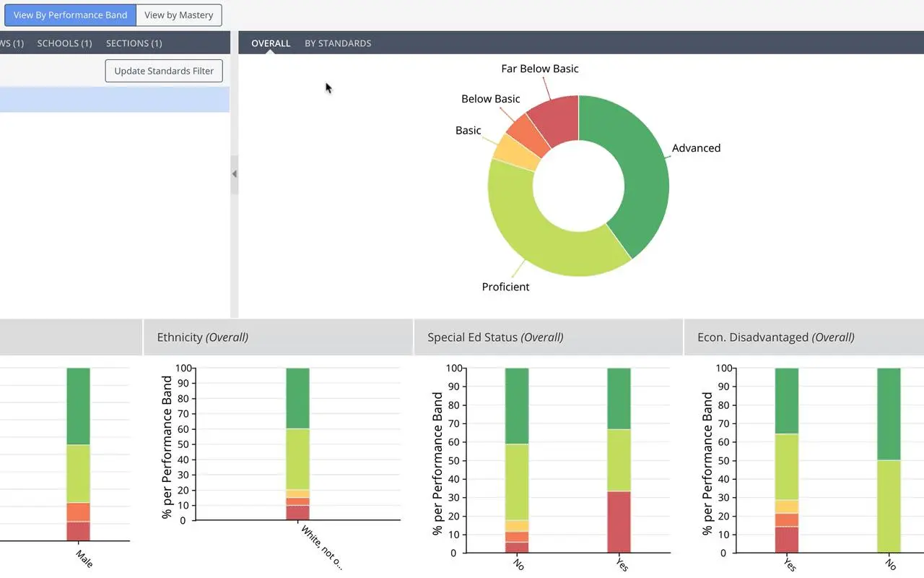
Task: Switch to View By Performance Band
Action: click(x=70, y=15)
